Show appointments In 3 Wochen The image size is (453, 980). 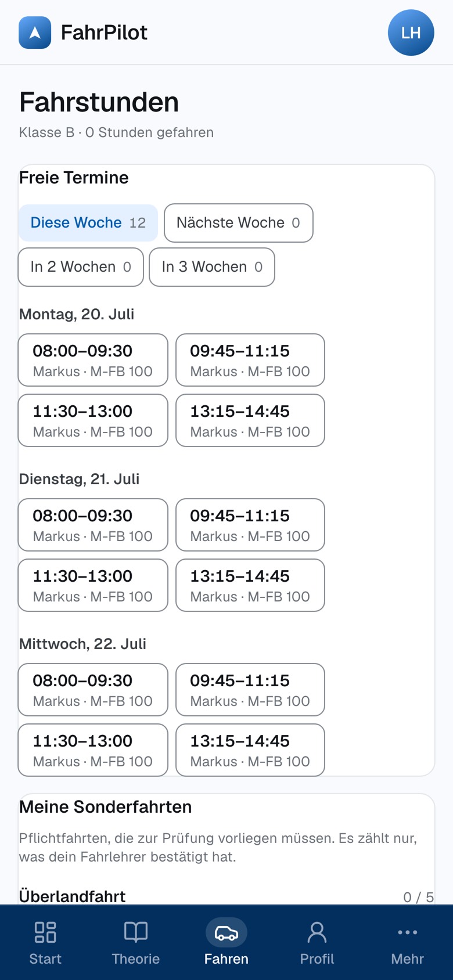212,267
